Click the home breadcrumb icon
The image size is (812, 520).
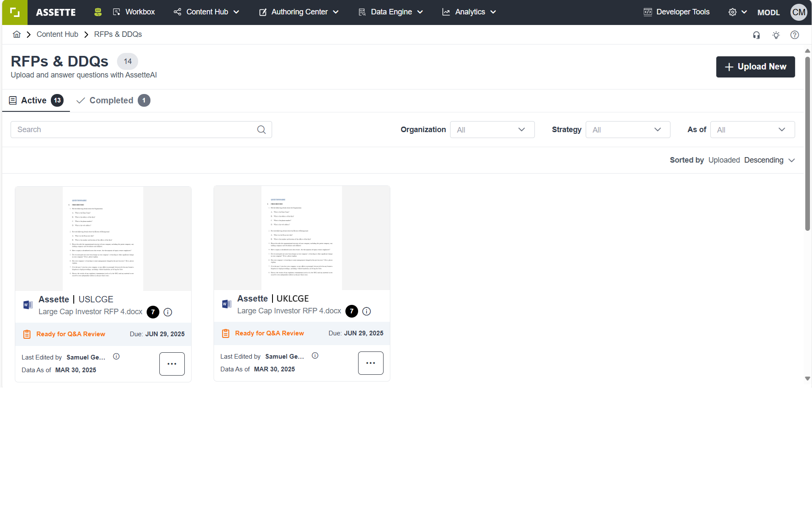click(17, 34)
